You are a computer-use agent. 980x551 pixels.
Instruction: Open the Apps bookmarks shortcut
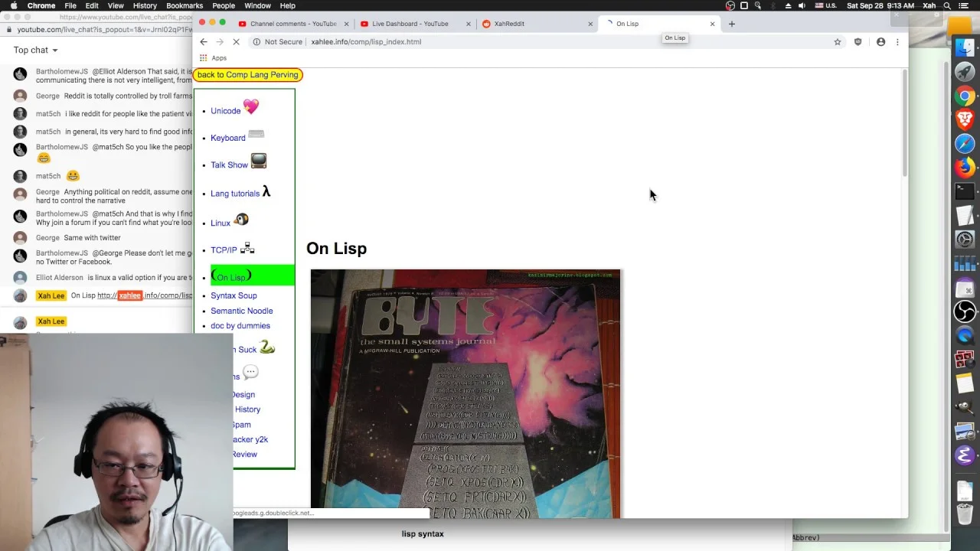coord(213,58)
